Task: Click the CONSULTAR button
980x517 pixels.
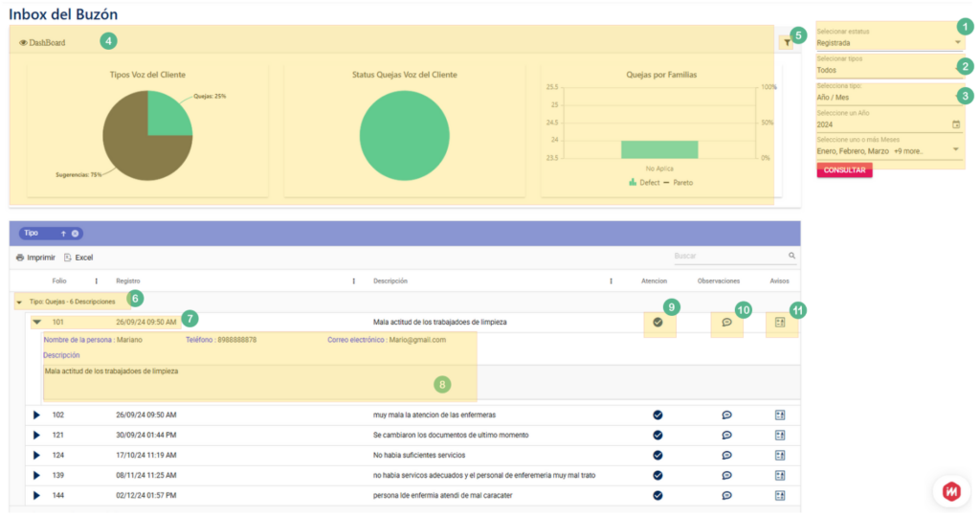Action: pos(844,170)
